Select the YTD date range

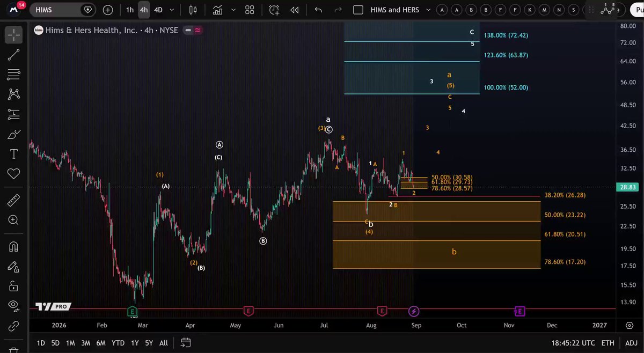(118, 343)
